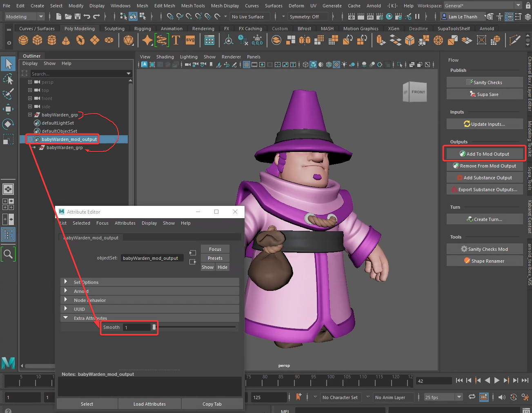
Task: Click the Polygon Type text shelf icon
Action: [x=176, y=40]
